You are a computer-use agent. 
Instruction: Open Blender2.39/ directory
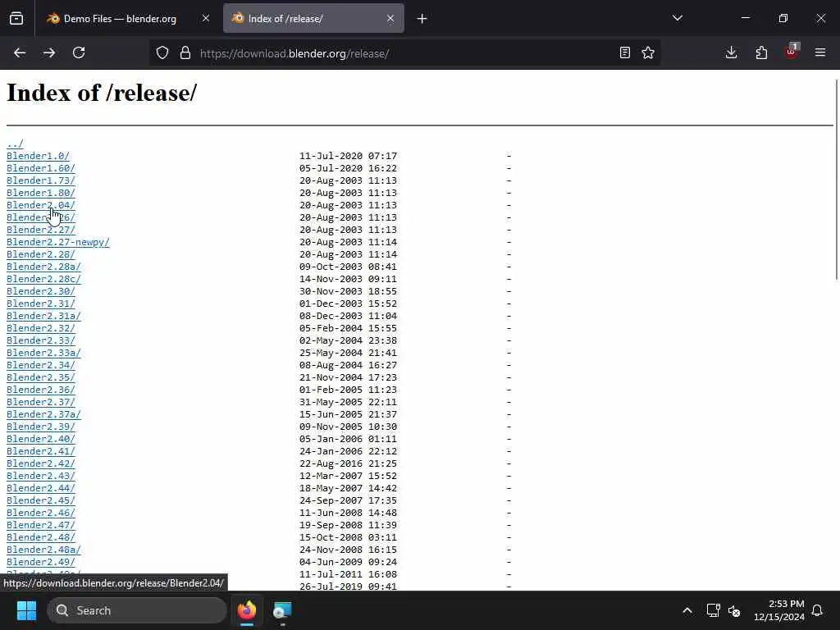tap(41, 427)
